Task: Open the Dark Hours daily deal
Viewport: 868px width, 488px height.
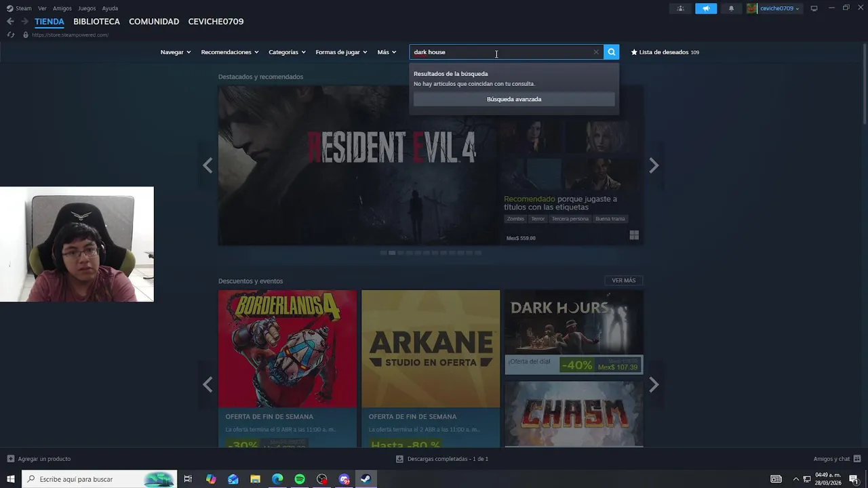Action: click(x=574, y=332)
